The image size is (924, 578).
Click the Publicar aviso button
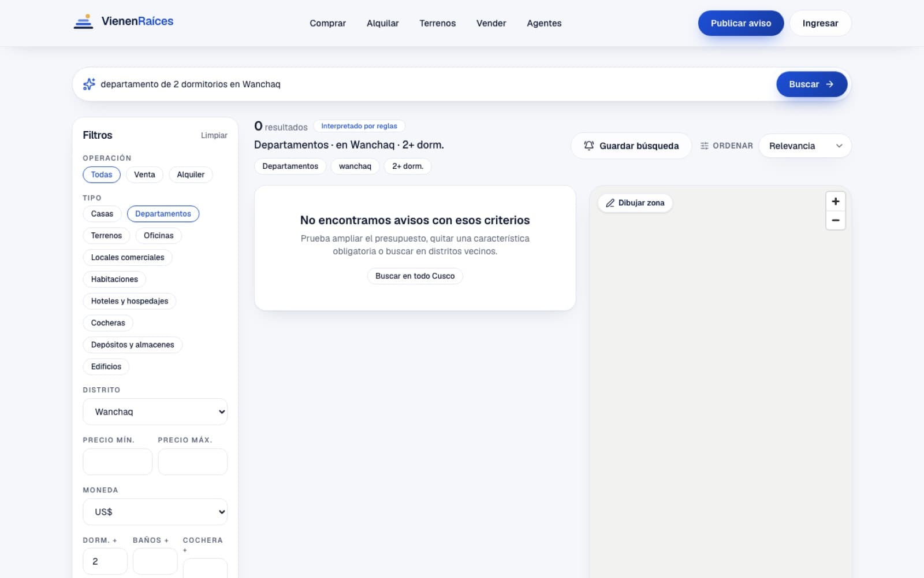[741, 23]
